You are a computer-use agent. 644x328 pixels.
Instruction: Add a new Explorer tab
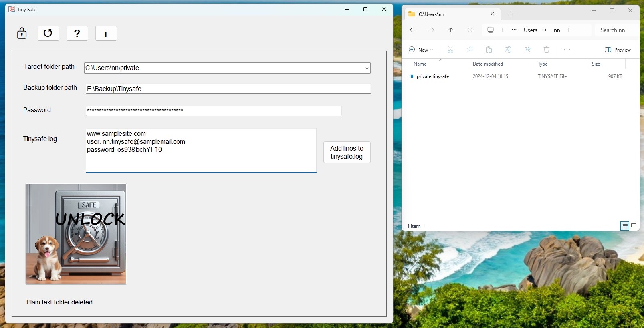pyautogui.click(x=510, y=14)
